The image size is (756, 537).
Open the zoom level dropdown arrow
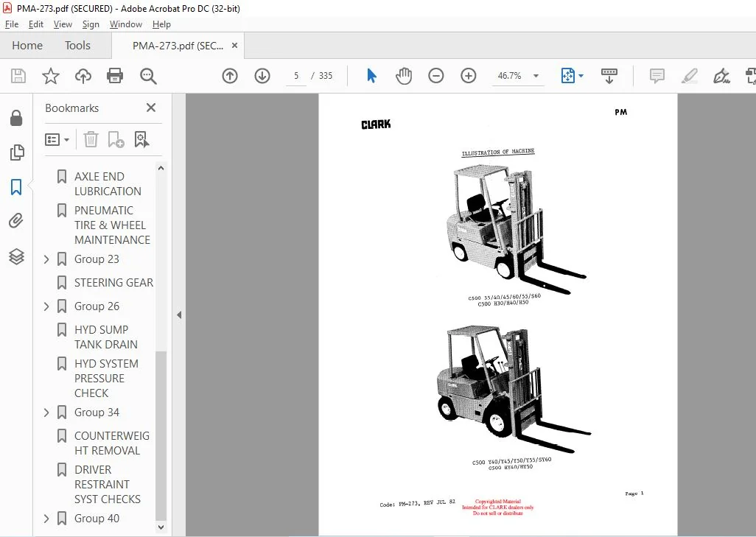(x=536, y=76)
